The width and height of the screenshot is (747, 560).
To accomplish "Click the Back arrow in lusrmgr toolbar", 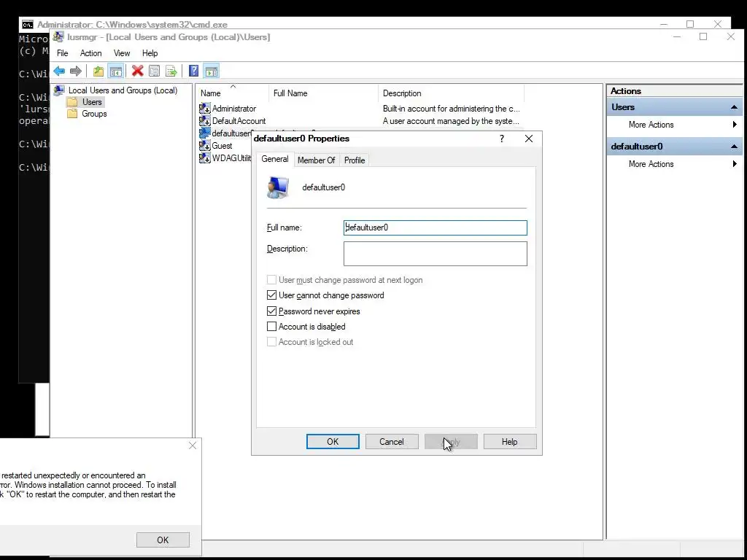I will (59, 71).
